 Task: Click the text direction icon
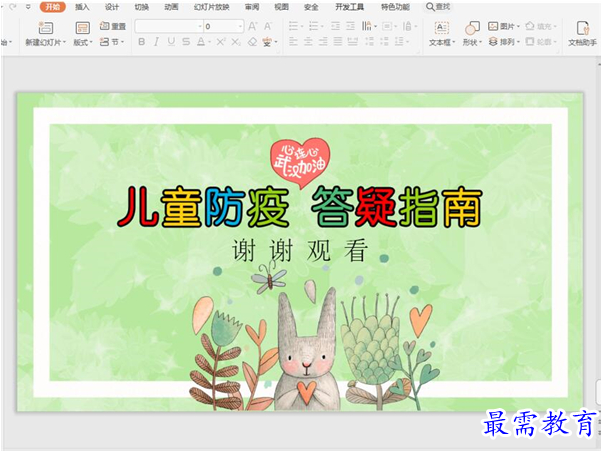[x=367, y=26]
